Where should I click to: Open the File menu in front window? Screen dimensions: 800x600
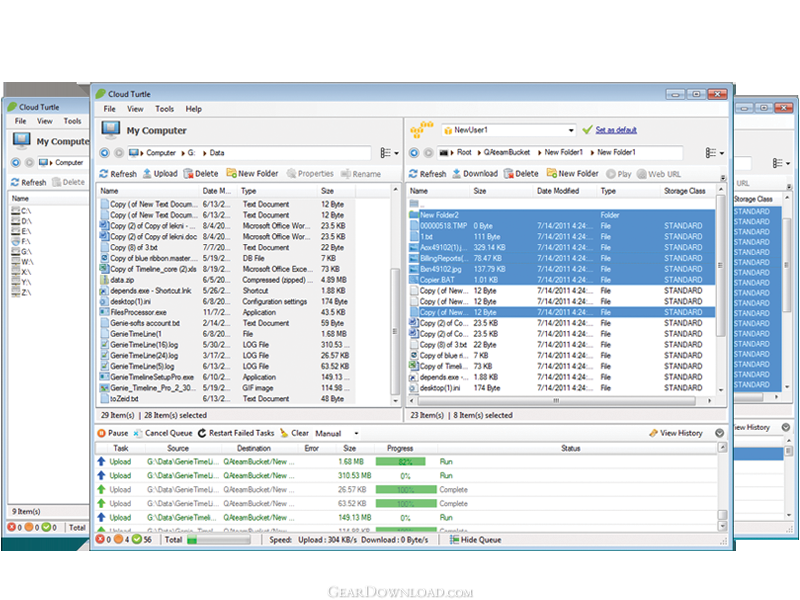pos(110,109)
